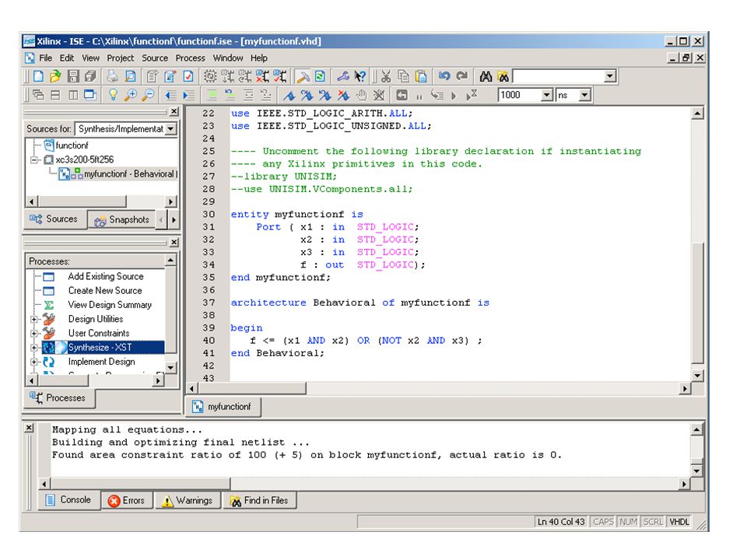Viewport: 747px width, 560px height.
Task: Click the Save All stacked disks icon
Action: (90, 76)
